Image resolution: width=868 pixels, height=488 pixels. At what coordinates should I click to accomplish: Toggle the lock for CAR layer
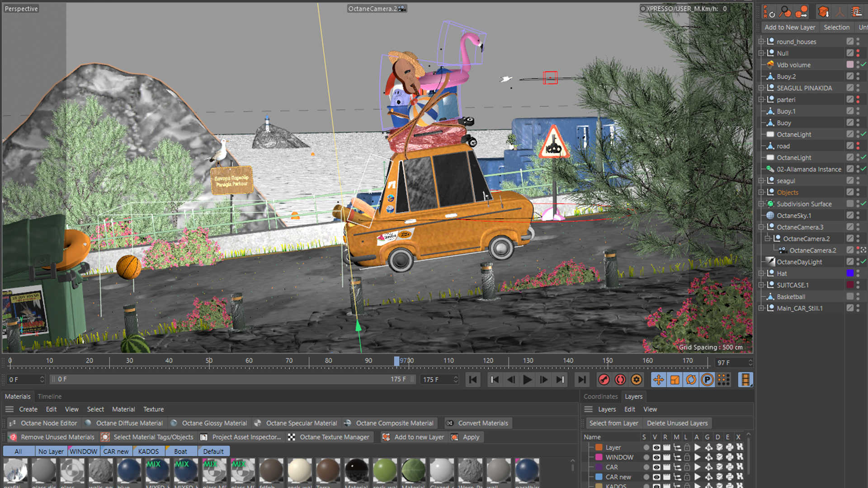click(687, 467)
